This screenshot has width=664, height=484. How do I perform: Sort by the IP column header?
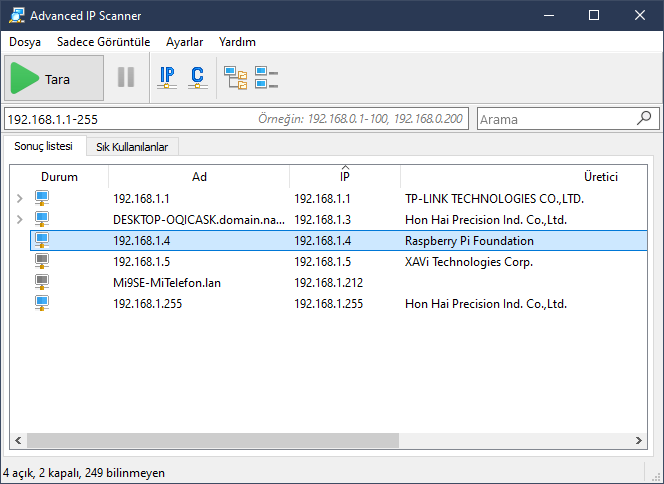pos(345,177)
